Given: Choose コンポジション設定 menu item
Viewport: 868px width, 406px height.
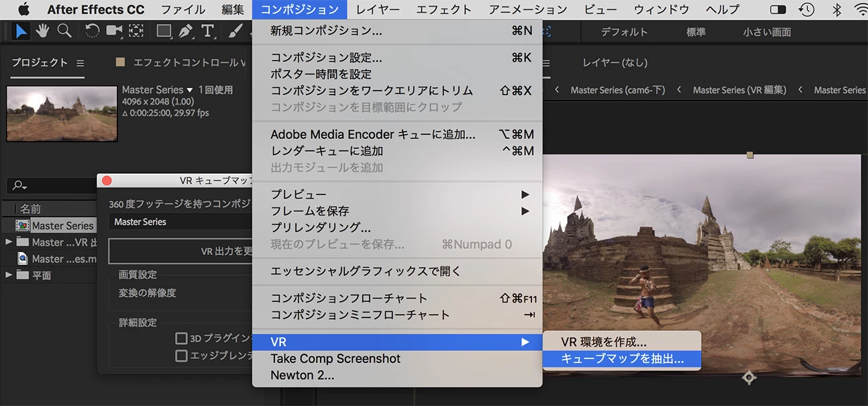Looking at the screenshot, I should point(397,58).
